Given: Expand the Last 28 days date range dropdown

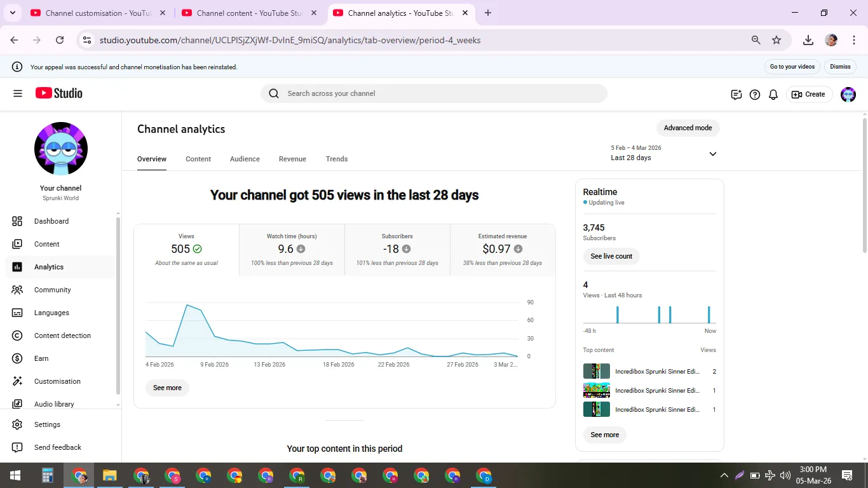Looking at the screenshot, I should (664, 153).
